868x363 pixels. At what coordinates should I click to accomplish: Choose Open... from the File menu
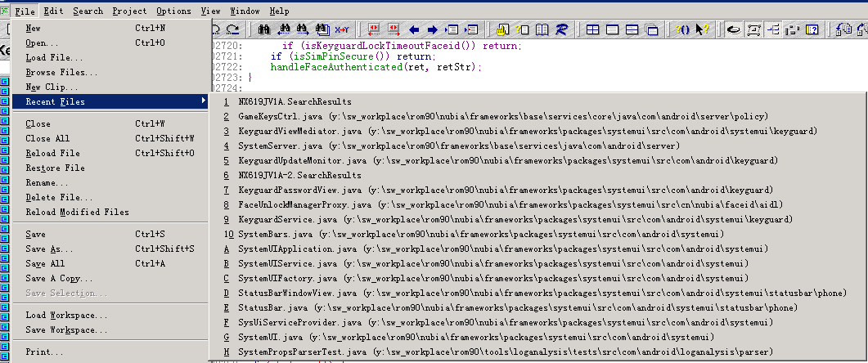tap(110, 43)
